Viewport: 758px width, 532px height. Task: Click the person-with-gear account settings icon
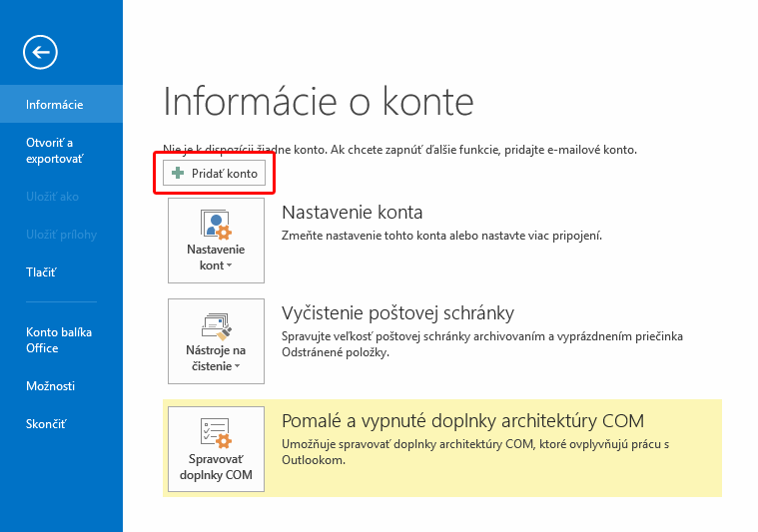[x=216, y=223]
